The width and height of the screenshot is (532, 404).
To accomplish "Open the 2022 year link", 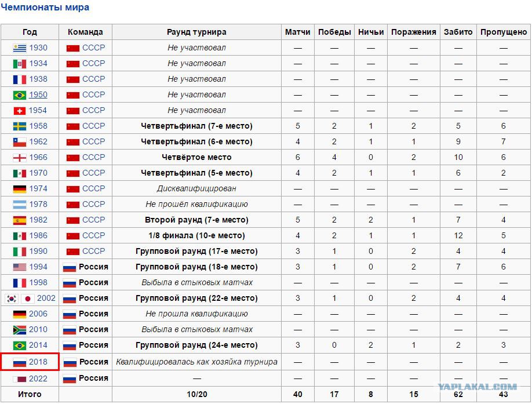I will pos(38,378).
